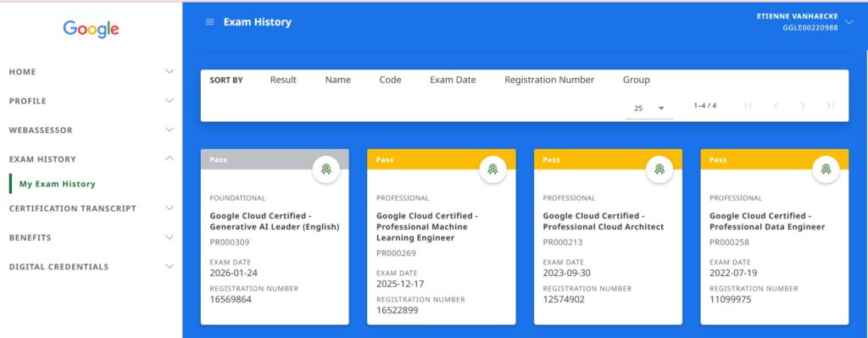Viewport: 868px width, 338px height.
Task: Go to the first page using pagination icon
Action: [748, 106]
